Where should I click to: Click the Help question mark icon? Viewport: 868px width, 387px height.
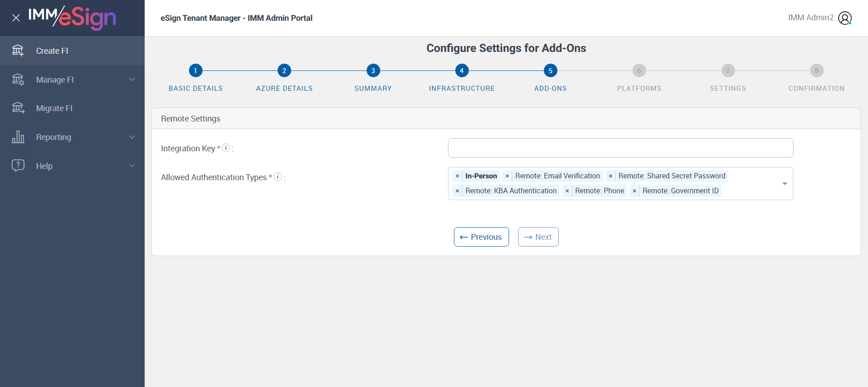tap(18, 165)
